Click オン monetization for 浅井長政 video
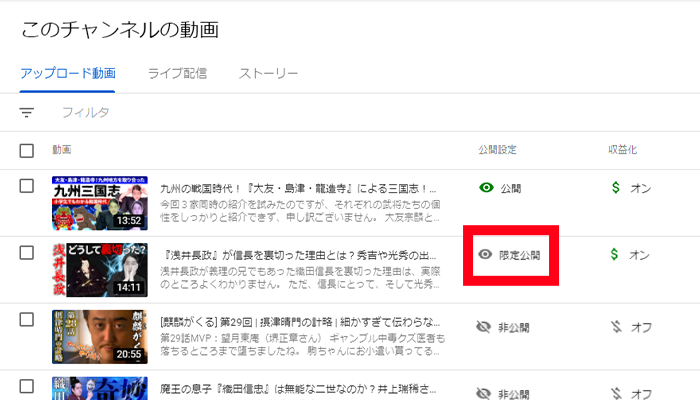This screenshot has width=700, height=400. tap(639, 255)
